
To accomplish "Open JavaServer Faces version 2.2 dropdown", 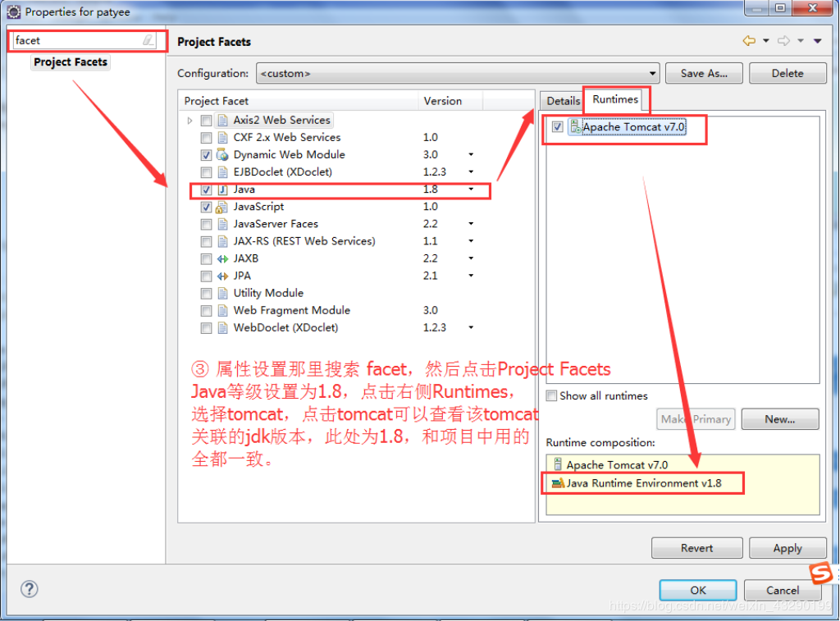I will coord(471,224).
